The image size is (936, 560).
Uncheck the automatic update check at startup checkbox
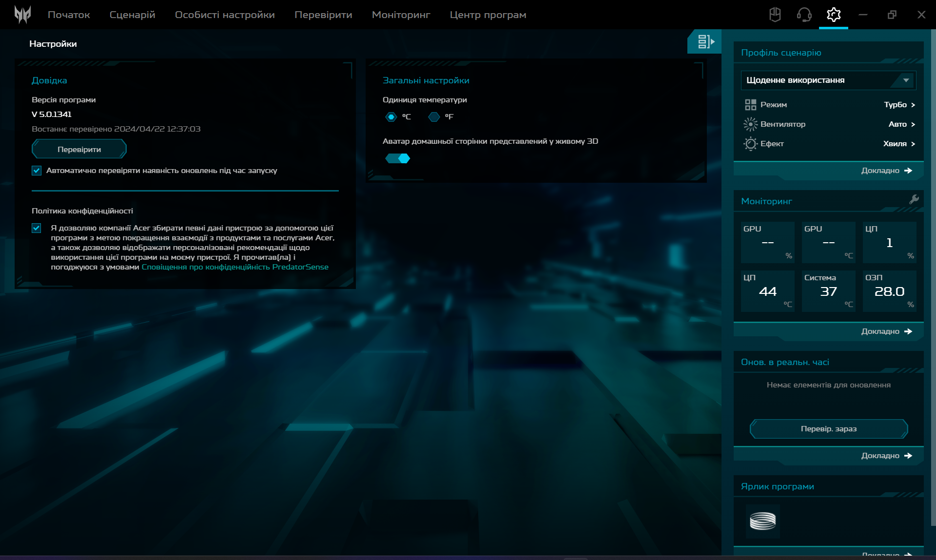(x=37, y=171)
